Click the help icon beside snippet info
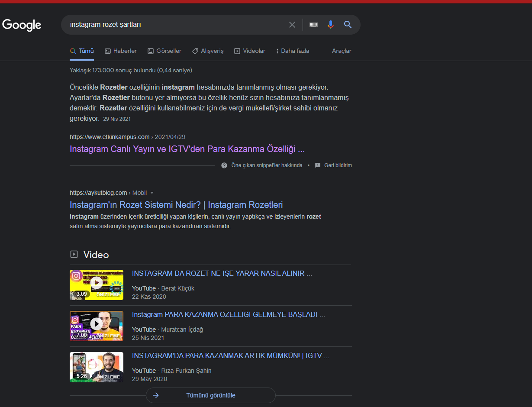 224,165
